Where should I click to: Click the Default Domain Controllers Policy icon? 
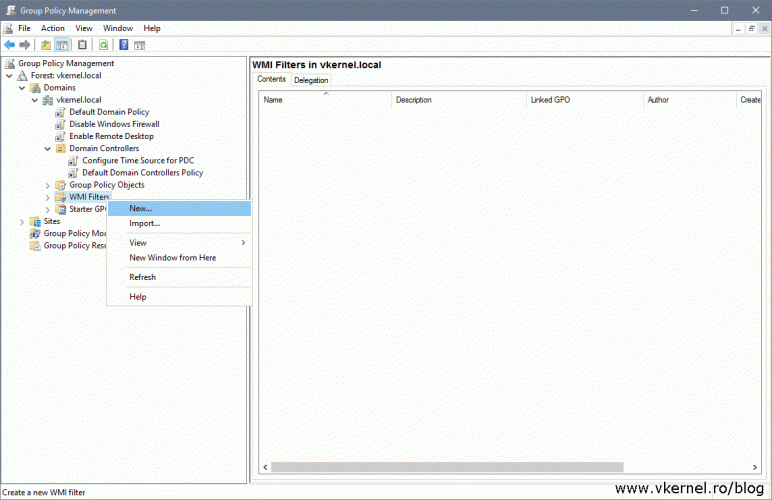[73, 173]
